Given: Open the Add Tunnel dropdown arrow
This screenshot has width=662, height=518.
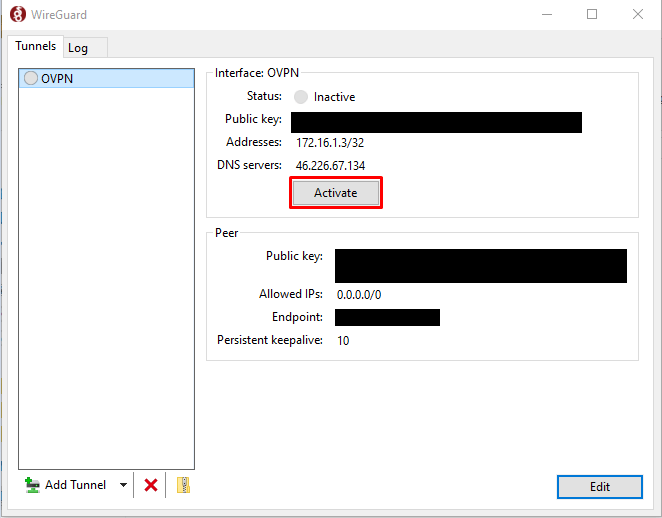Looking at the screenshot, I should [123, 485].
